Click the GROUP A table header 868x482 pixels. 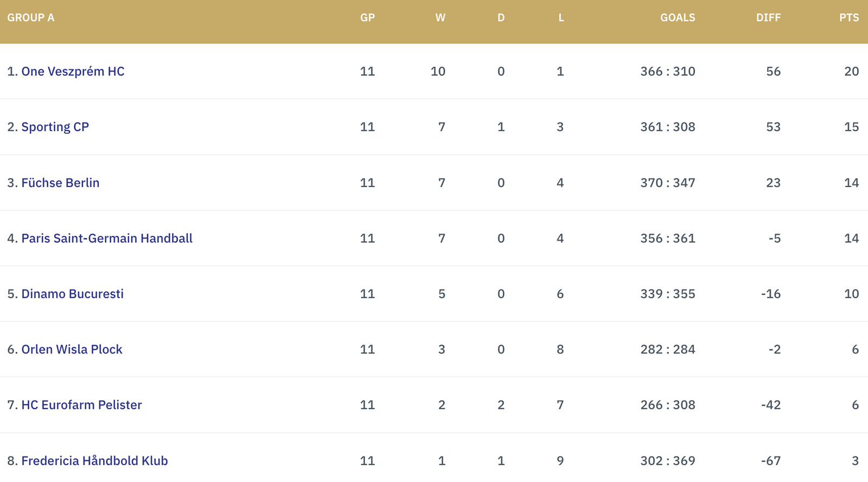coord(31,17)
